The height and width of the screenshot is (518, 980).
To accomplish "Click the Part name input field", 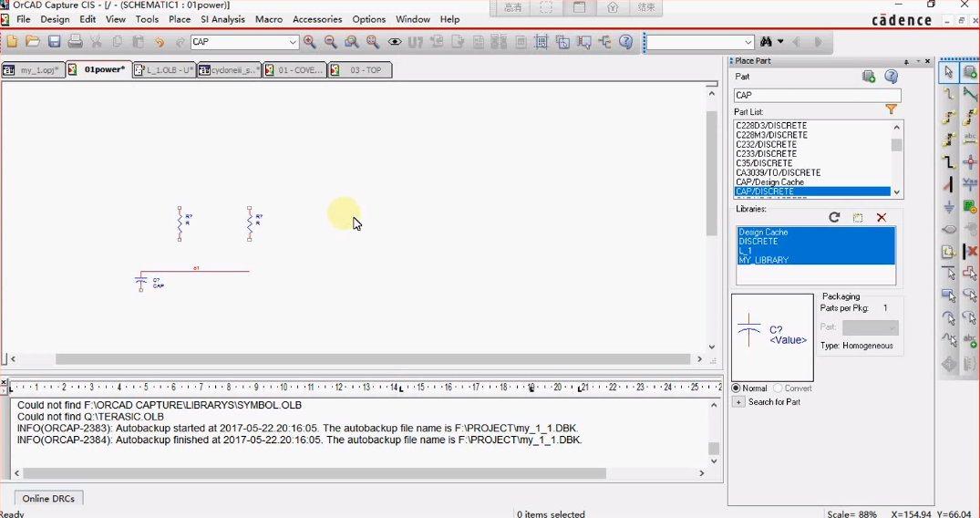I will tap(817, 95).
